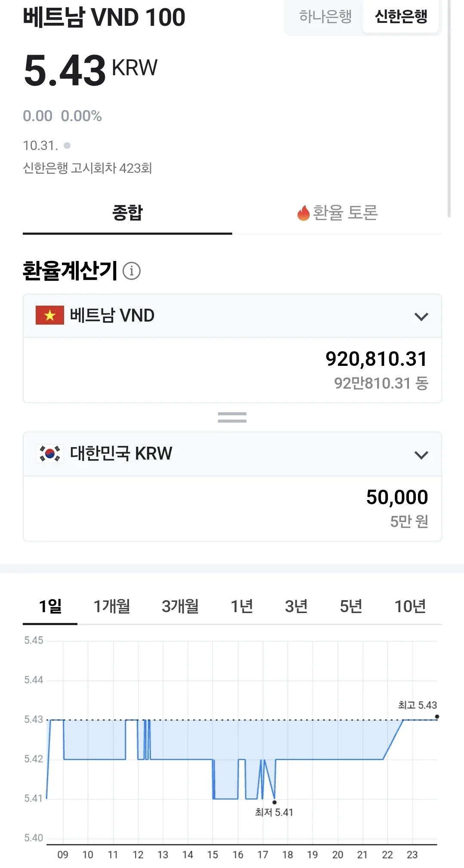Edit the 50,000 KRW amount field
The image size is (464, 868).
coord(232,509)
